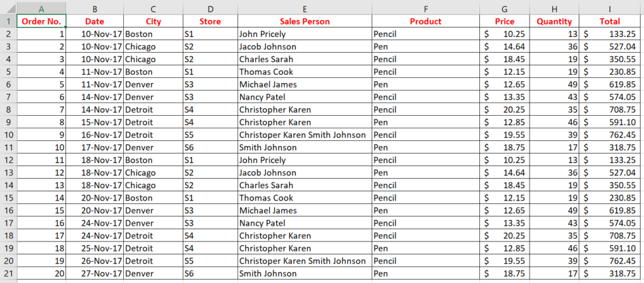Select column A header
This screenshot has height=283, width=644.
42,9
